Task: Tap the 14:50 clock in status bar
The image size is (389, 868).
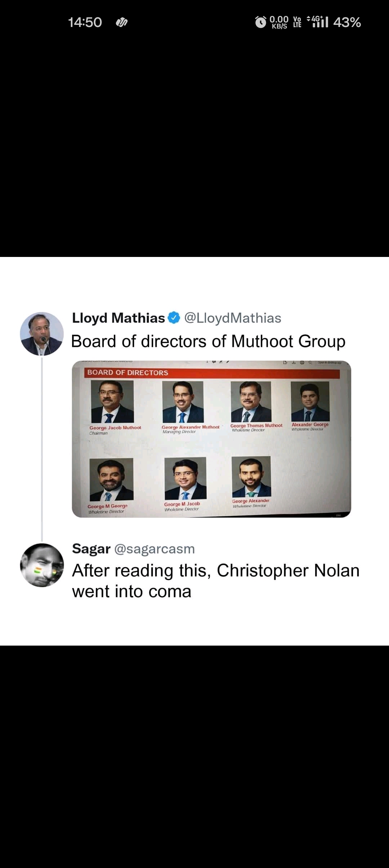Action: [85, 22]
